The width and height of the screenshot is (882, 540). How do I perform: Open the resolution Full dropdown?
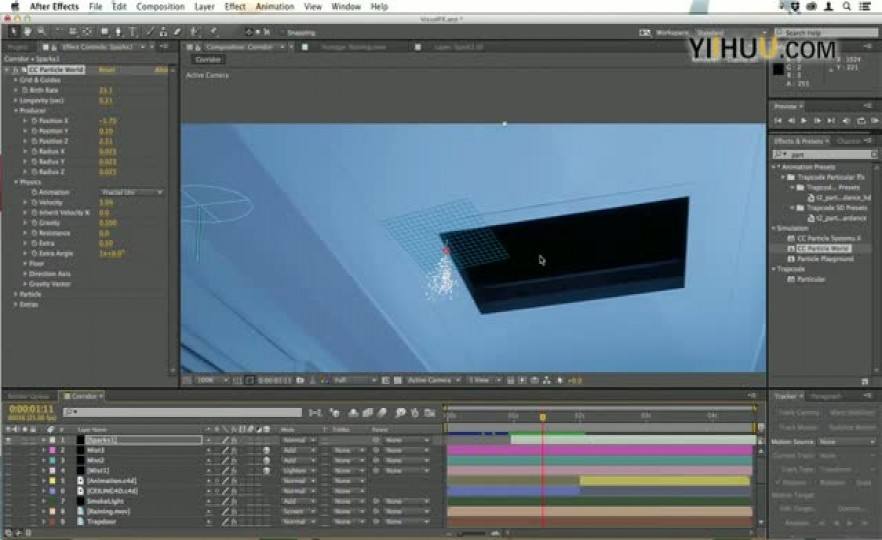(x=354, y=380)
